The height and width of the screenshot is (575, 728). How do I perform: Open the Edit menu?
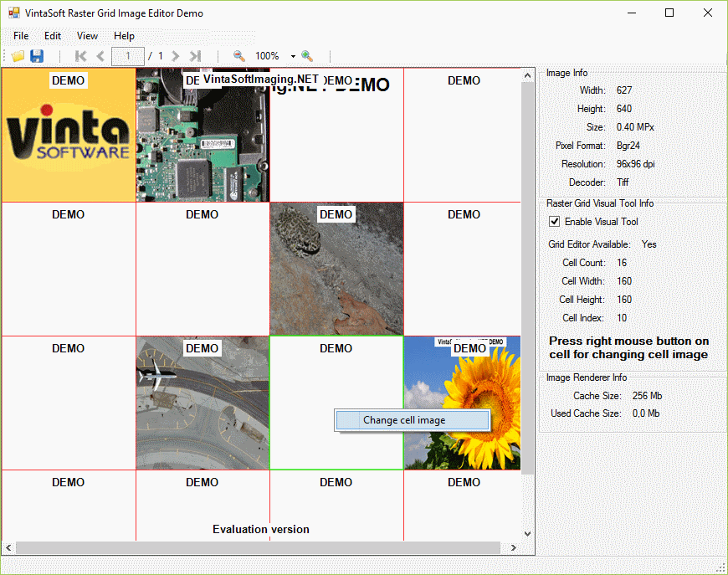(x=53, y=36)
